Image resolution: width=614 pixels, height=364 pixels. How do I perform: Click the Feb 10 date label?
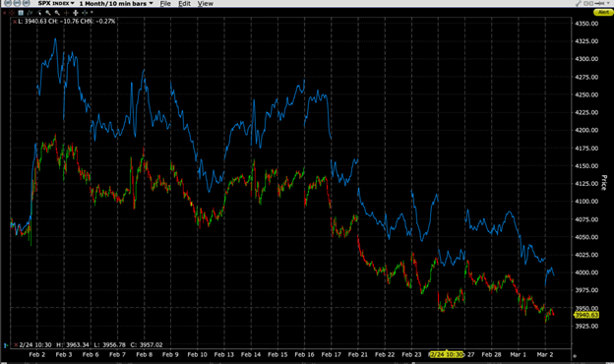[198, 354]
